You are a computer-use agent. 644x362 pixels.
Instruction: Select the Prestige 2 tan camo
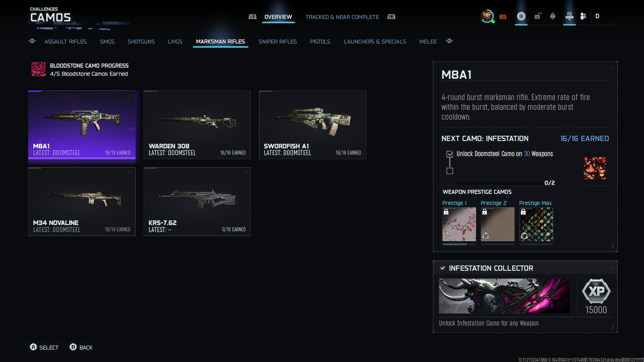[497, 224]
